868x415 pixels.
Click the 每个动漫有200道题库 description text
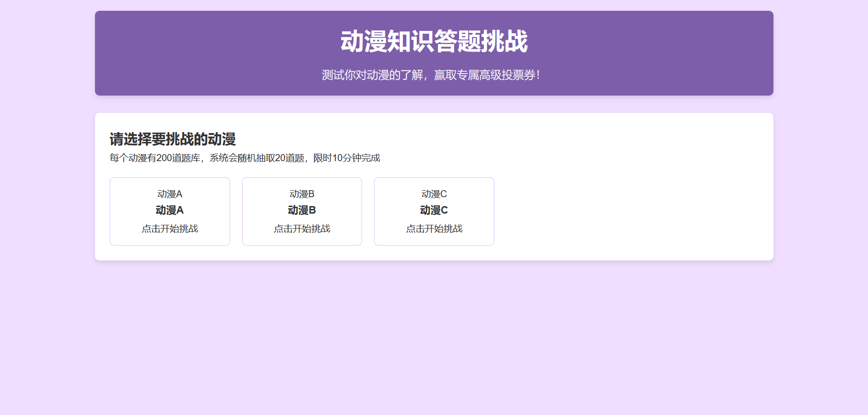click(x=155, y=158)
